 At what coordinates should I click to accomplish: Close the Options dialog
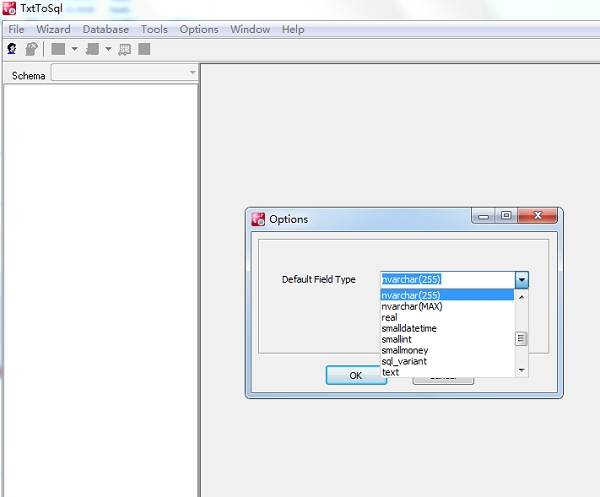pyautogui.click(x=538, y=216)
